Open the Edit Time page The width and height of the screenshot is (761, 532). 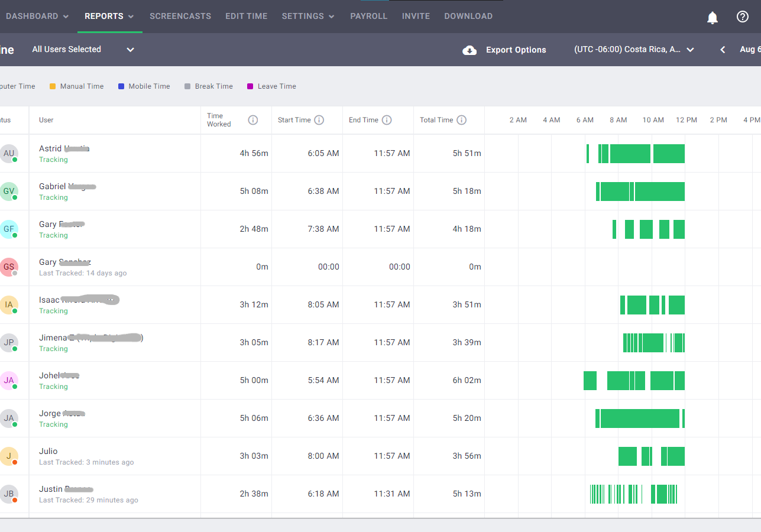coord(247,17)
